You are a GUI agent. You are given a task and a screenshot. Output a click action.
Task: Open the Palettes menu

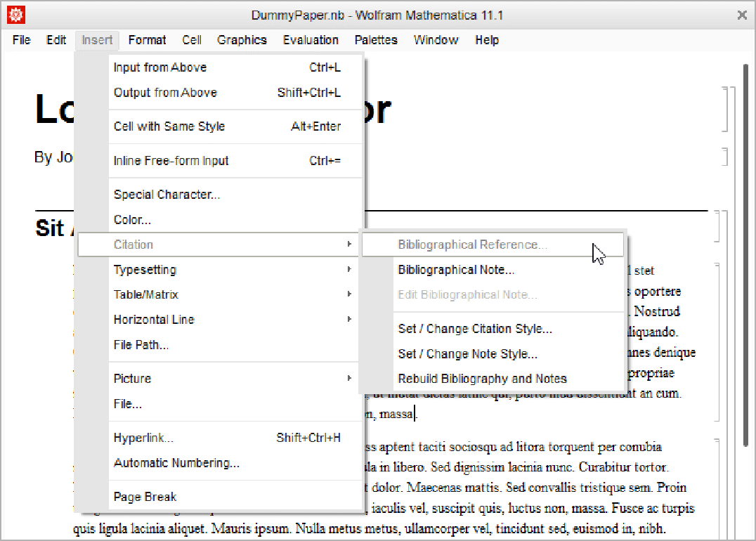click(x=376, y=40)
